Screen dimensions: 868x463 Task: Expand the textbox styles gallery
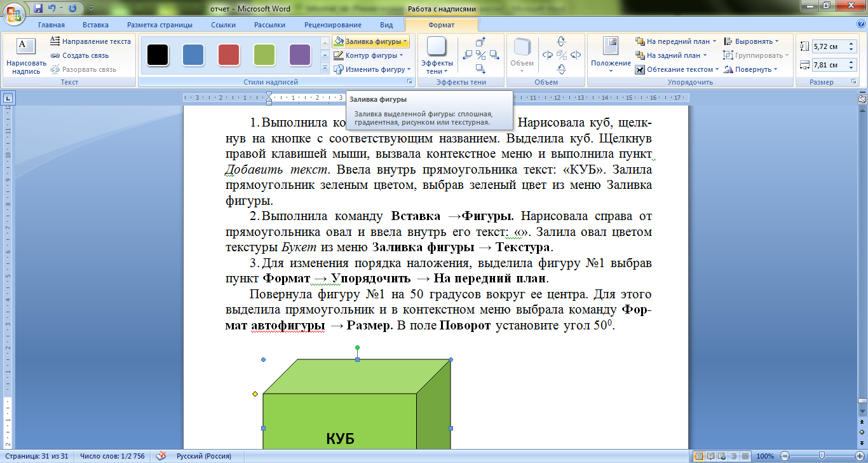325,68
